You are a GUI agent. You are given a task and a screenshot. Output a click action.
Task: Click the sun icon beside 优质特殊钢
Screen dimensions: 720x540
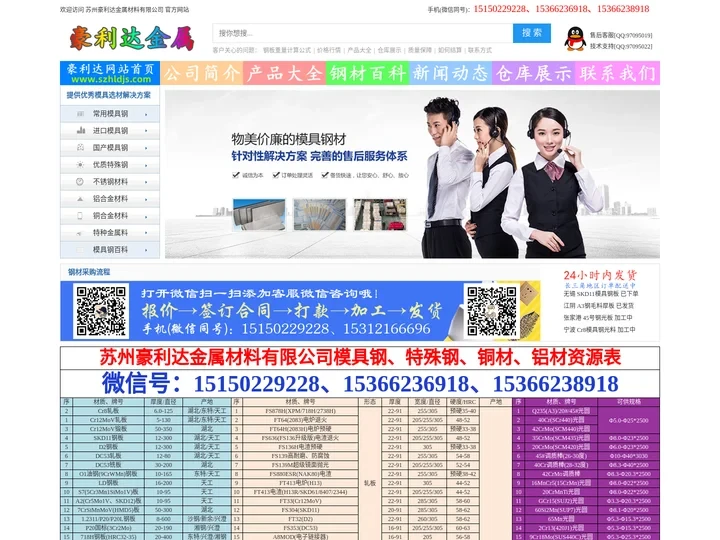coord(80,164)
